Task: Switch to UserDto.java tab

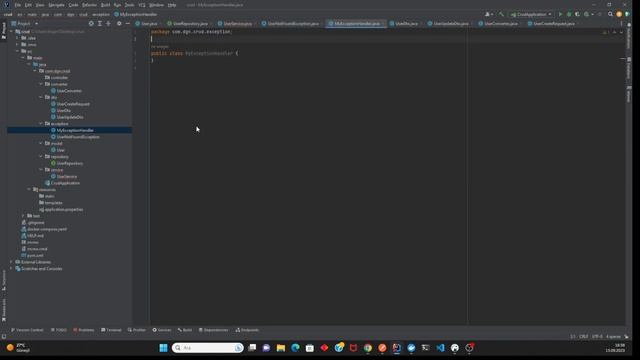Action: tap(406, 24)
